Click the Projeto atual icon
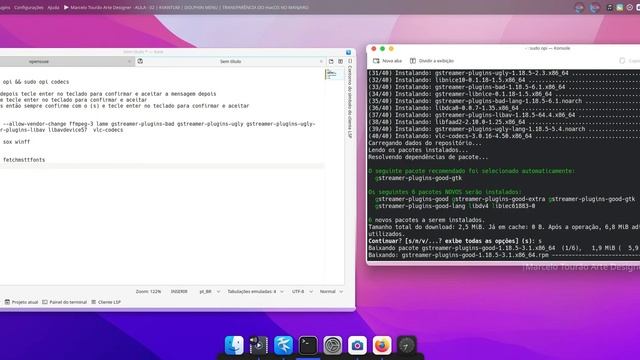 (x=7, y=302)
